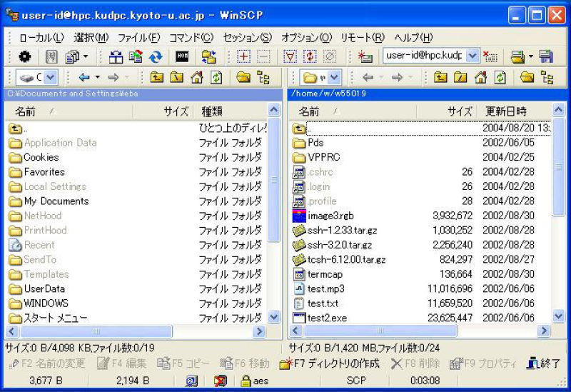Open the local back history dropdown arrow
This screenshot has height=392, width=571.
(97, 77)
